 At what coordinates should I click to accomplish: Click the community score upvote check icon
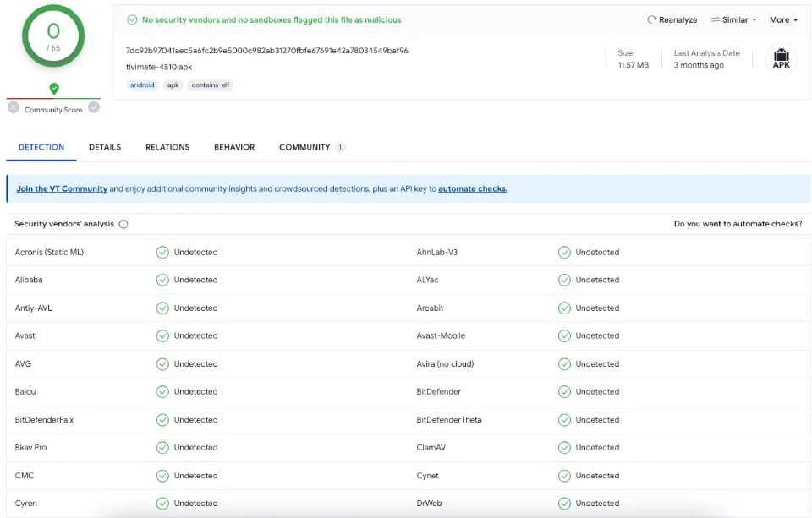[94, 107]
